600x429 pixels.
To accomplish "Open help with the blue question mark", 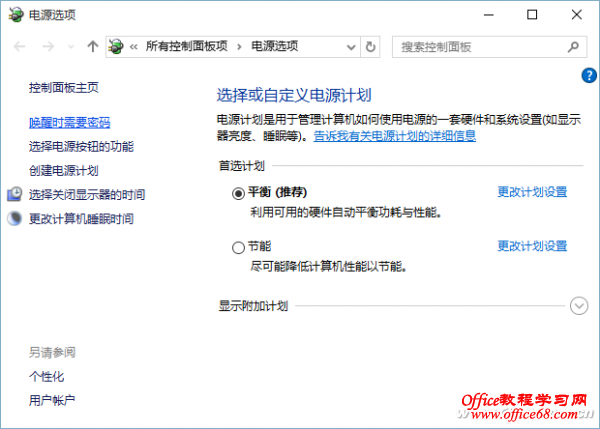I will (x=589, y=75).
